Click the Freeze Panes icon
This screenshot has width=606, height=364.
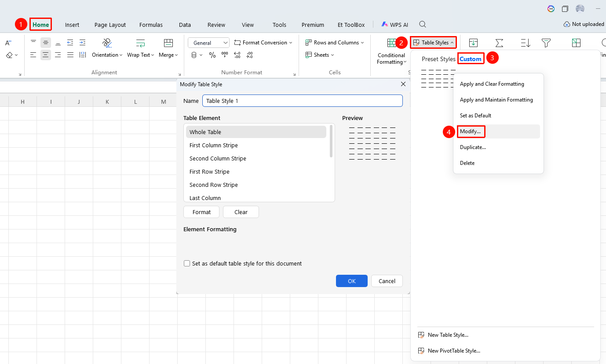[576, 43]
